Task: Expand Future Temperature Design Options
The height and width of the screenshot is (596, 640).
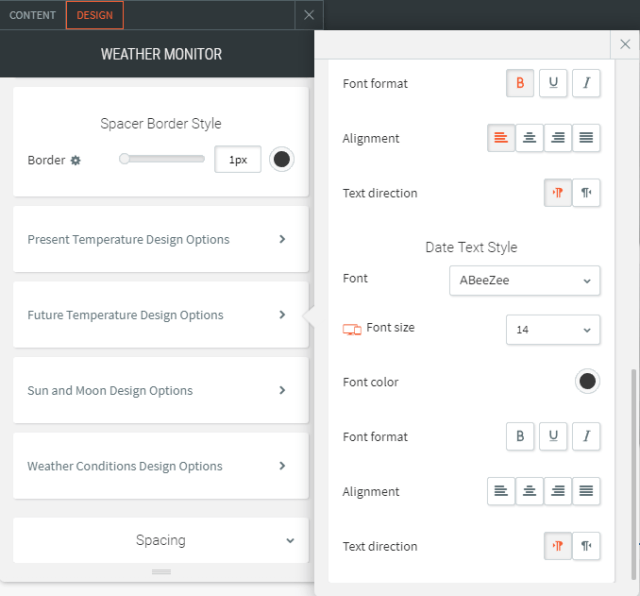Action: pos(161,315)
